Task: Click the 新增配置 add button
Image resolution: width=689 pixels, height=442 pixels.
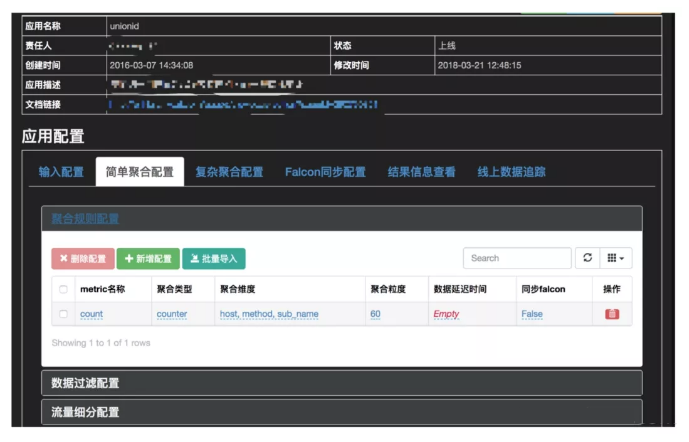Action: (148, 258)
